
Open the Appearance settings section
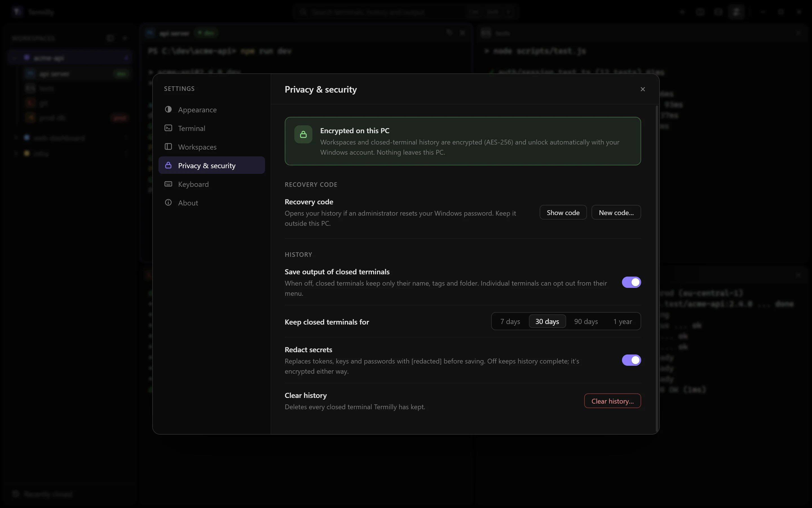tap(211, 110)
